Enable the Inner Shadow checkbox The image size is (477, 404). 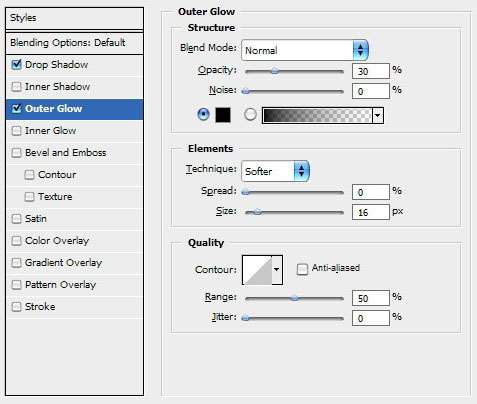16,87
